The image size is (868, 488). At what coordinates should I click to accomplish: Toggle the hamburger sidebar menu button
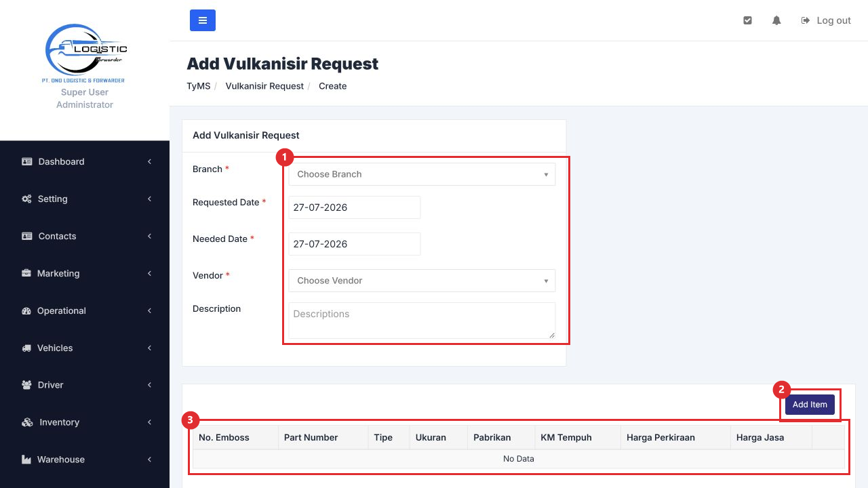coord(202,20)
